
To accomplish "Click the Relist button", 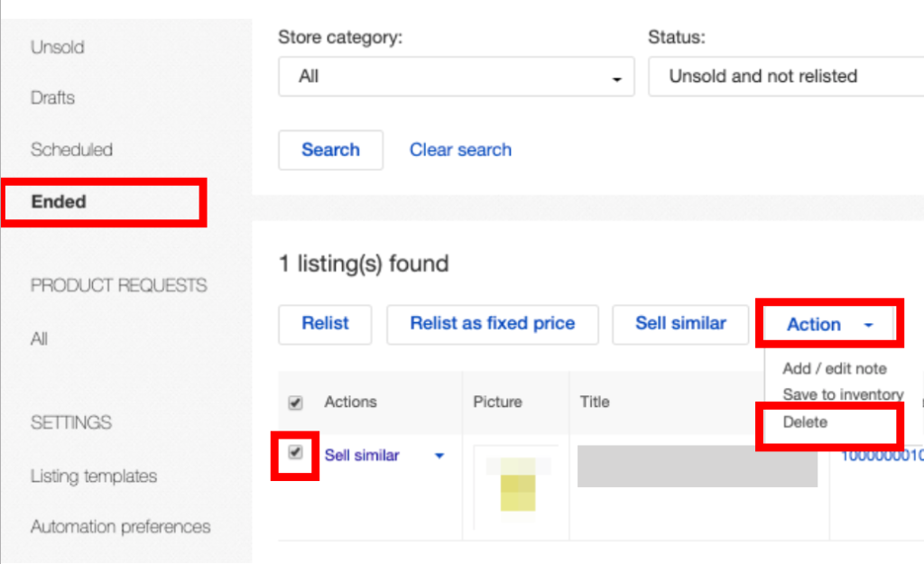I will (325, 324).
